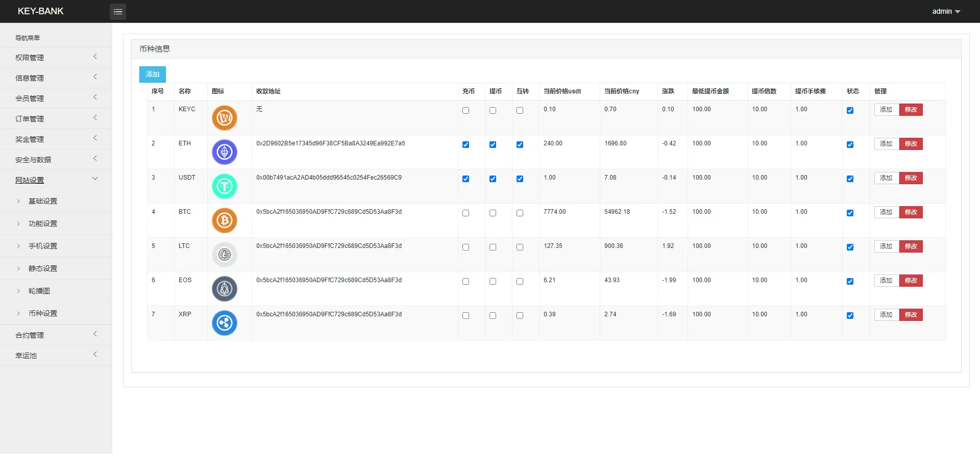Click the XRP coin icon

click(x=225, y=323)
